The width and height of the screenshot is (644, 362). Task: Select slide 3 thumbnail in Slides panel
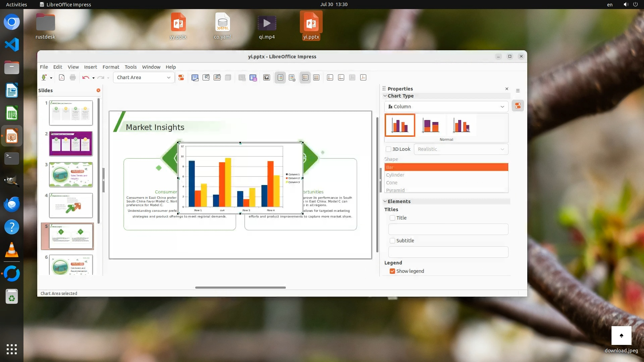point(71,175)
